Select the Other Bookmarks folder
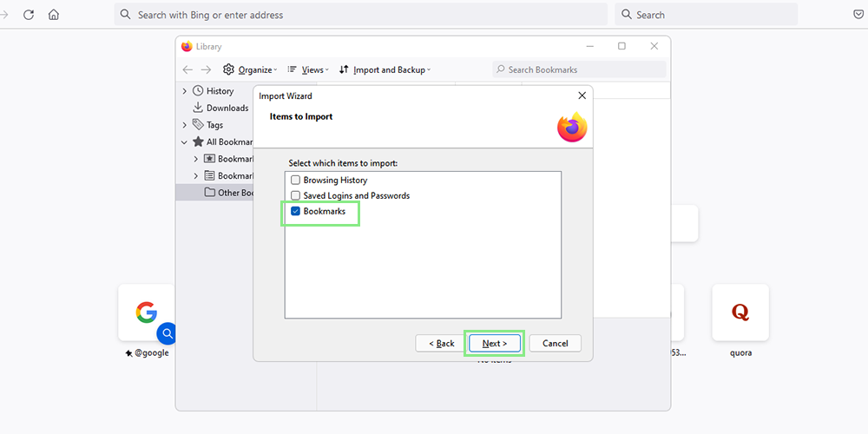868x434 pixels. pyautogui.click(x=236, y=193)
